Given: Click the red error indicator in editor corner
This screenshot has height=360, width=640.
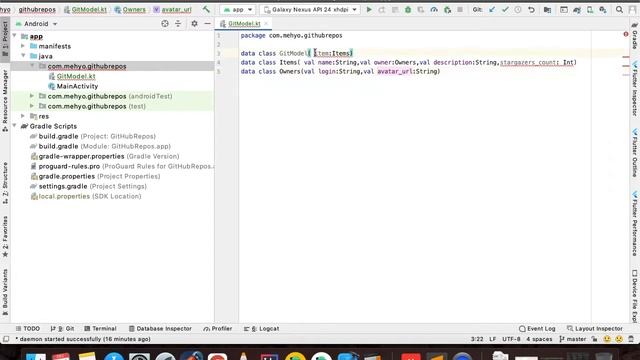Looking at the screenshot, I should point(626,34).
